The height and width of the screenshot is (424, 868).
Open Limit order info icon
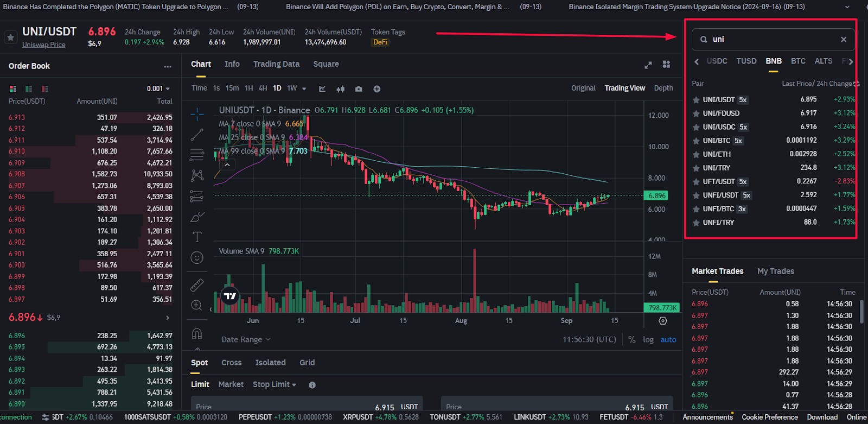(312, 385)
